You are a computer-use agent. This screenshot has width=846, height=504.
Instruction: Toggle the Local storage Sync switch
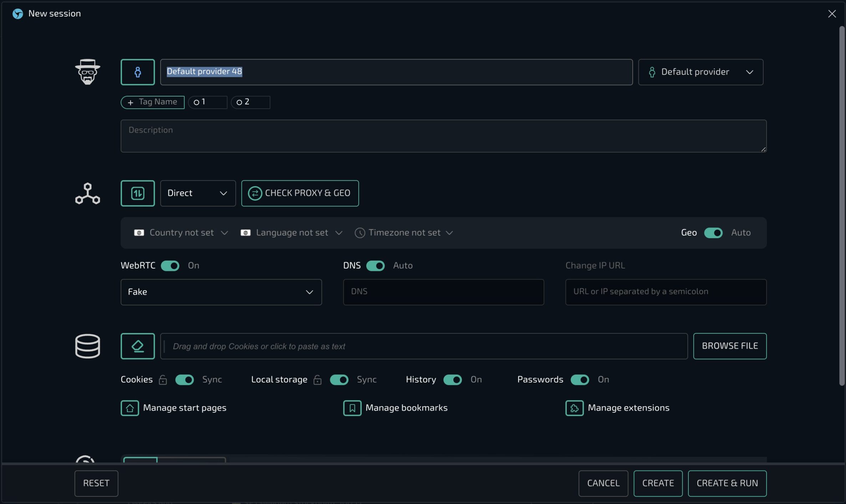pos(339,380)
